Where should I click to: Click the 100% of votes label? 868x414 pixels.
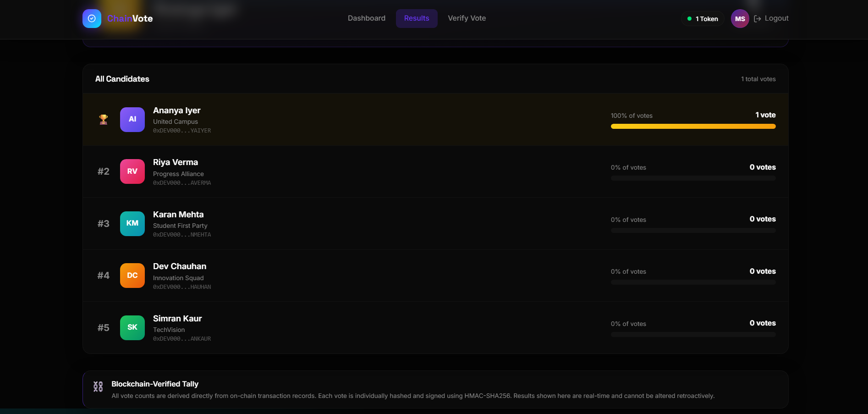tap(632, 116)
